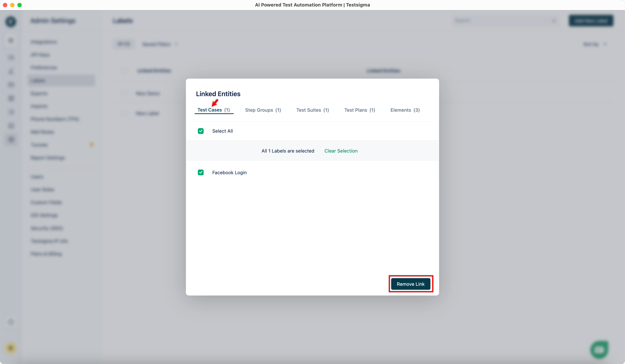Minimize the window with the yellow button
This screenshot has width=625, height=364.
click(12, 5)
